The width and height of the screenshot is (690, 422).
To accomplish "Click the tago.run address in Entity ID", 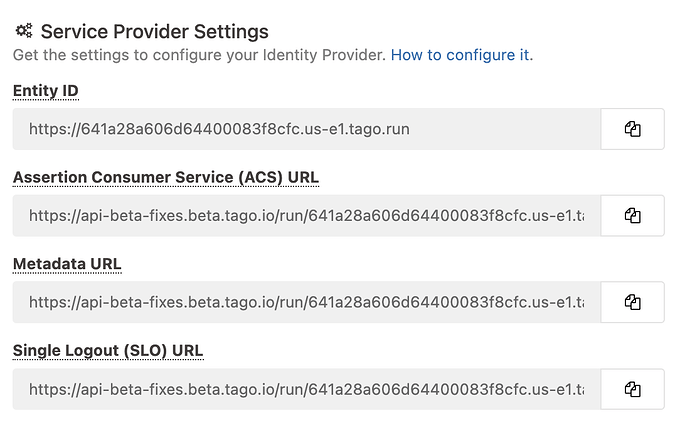I will 219,129.
